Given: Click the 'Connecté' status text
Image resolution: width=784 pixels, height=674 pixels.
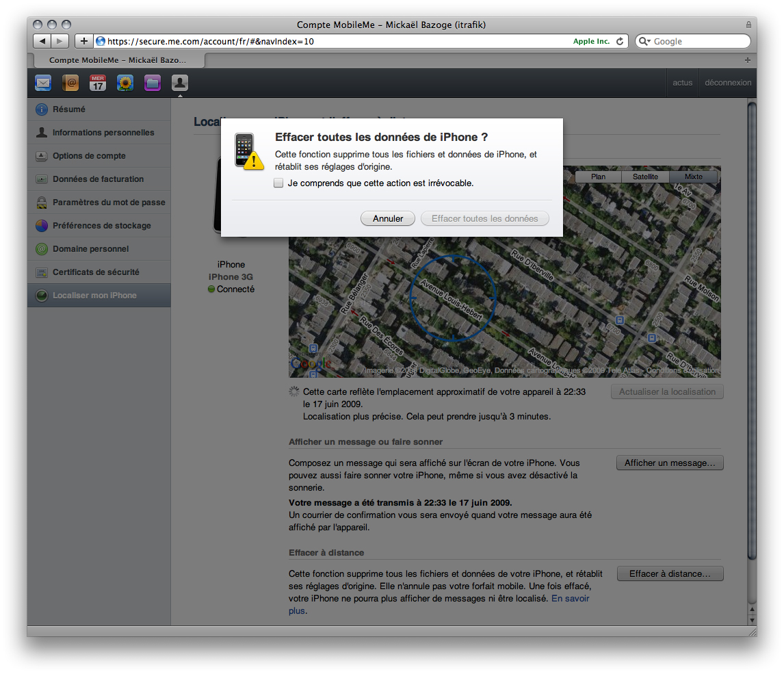Looking at the screenshot, I should [x=235, y=289].
